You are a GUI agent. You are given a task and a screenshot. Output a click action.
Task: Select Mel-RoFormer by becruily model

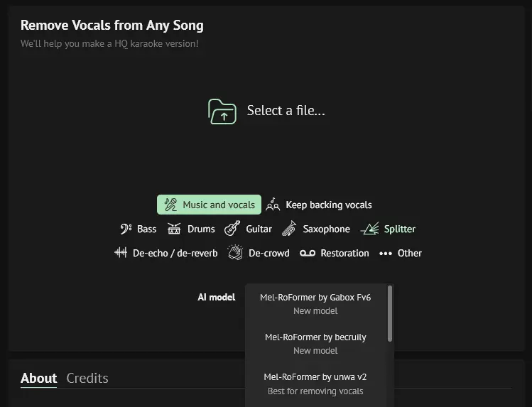click(x=315, y=344)
